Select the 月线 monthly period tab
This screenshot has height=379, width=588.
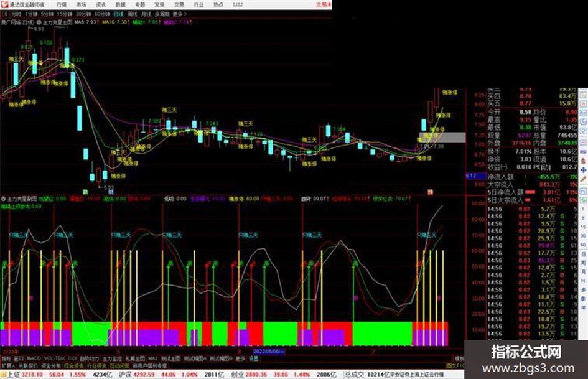click(x=146, y=14)
